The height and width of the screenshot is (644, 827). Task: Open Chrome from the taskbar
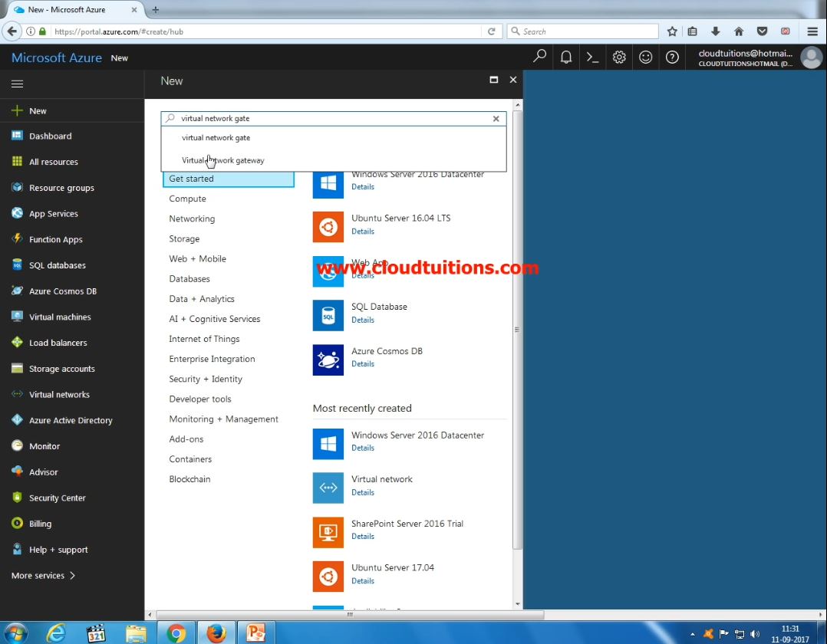click(176, 633)
